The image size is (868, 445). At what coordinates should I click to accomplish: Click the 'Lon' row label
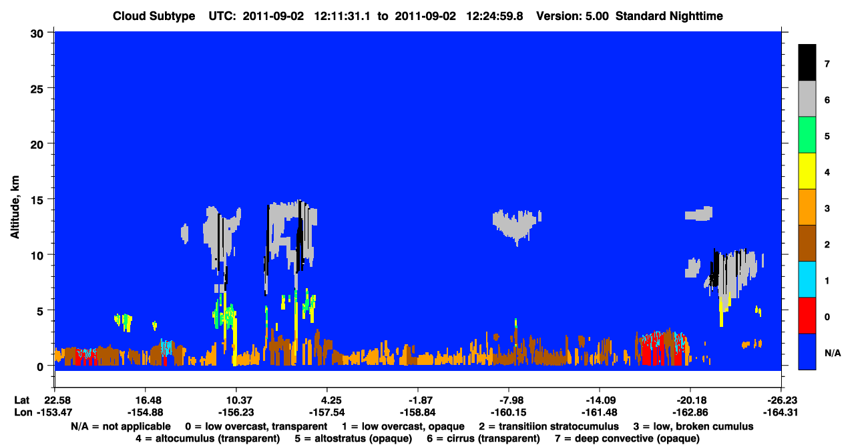click(23, 412)
